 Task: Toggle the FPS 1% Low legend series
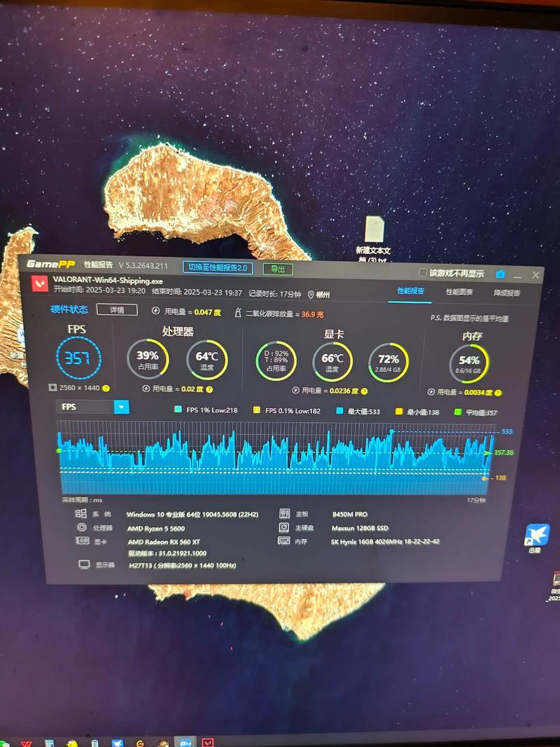[x=178, y=410]
